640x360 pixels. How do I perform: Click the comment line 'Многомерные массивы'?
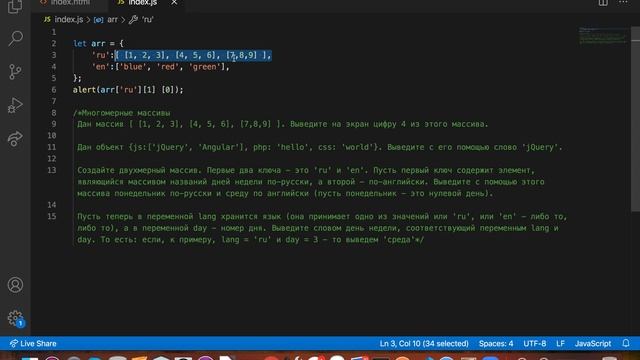(122, 113)
